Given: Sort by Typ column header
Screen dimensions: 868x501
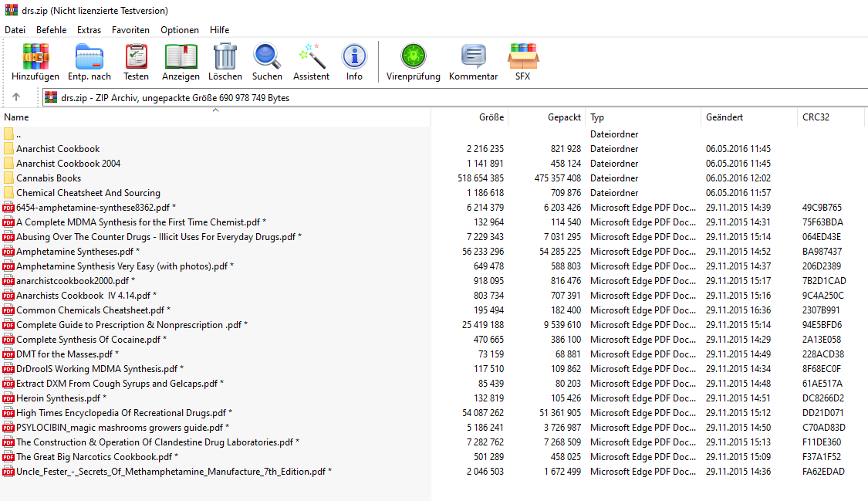Looking at the screenshot, I should pos(643,117).
